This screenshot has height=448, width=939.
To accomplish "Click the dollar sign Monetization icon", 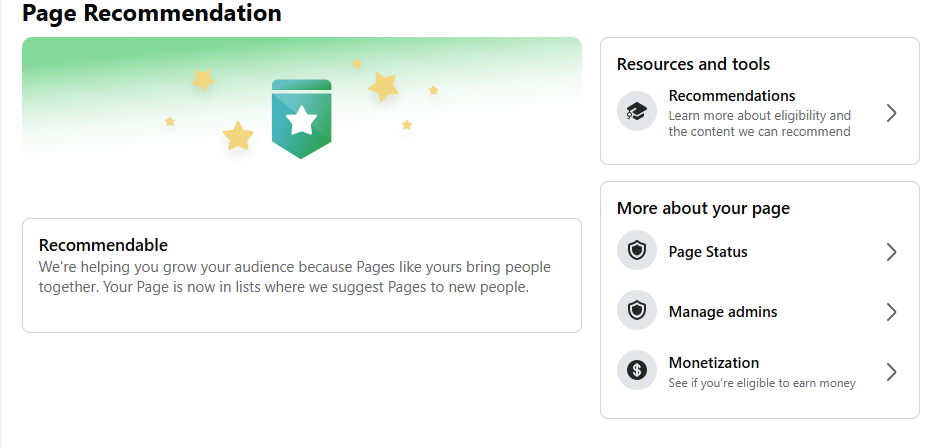I will pos(637,371).
